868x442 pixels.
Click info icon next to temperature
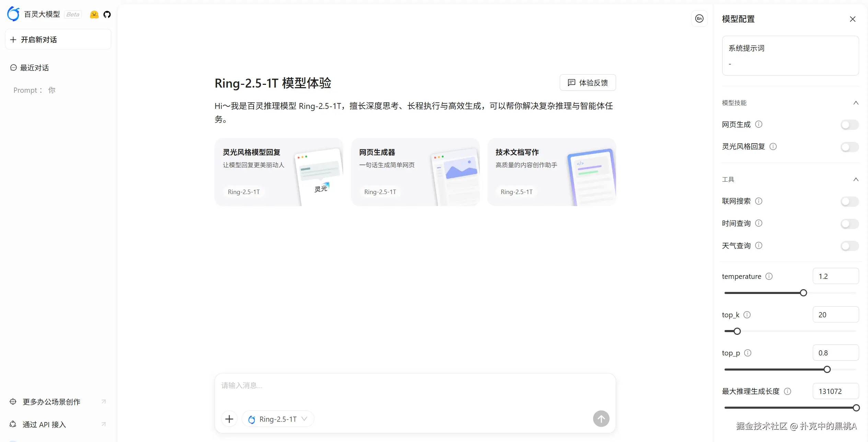[769, 276]
